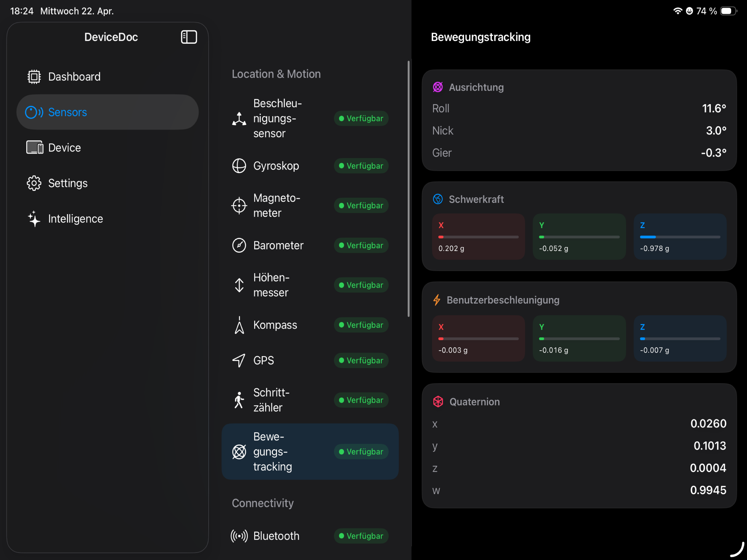Select the Höhenmesser list entry

(x=310, y=285)
